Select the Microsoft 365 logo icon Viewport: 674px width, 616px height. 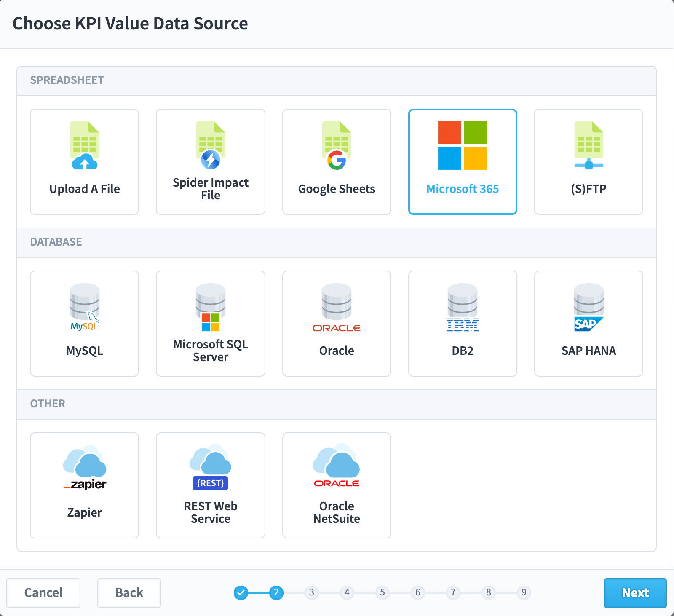463,145
